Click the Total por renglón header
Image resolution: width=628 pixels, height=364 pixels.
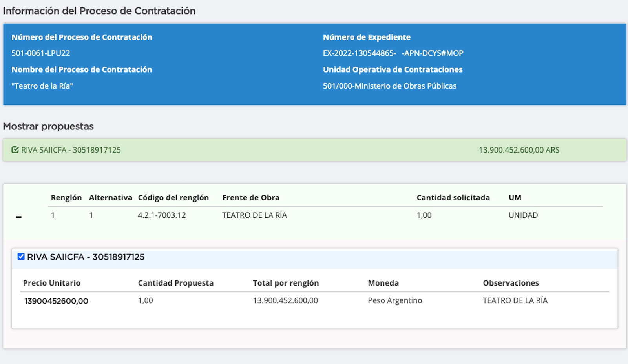coord(285,283)
